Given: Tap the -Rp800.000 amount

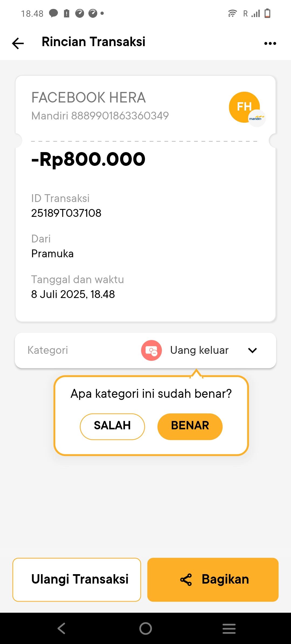Looking at the screenshot, I should 88,159.
